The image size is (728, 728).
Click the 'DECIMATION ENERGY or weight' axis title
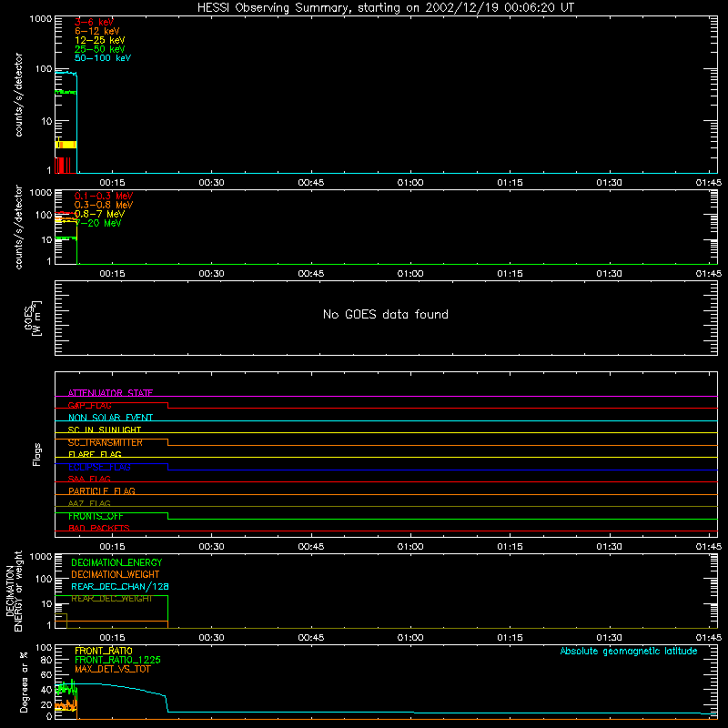15,591
